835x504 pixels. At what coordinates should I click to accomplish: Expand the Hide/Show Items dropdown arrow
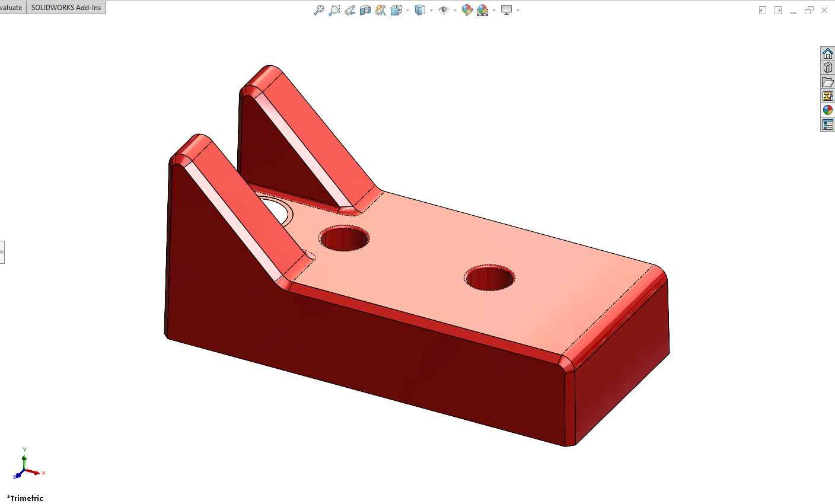pyautogui.click(x=455, y=11)
